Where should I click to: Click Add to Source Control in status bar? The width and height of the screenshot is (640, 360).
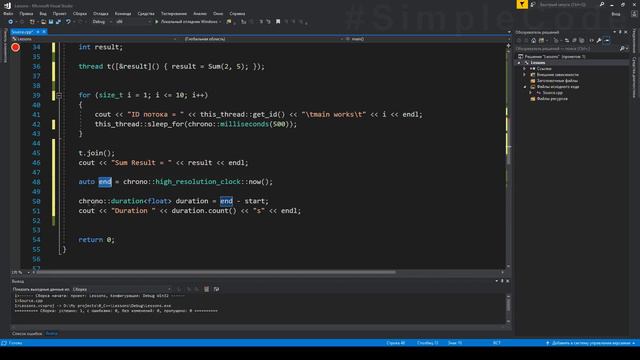tap(591, 343)
